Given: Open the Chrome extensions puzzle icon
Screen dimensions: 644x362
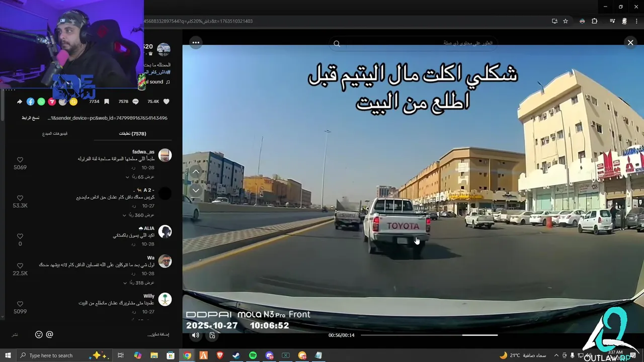Looking at the screenshot, I should 594,21.
